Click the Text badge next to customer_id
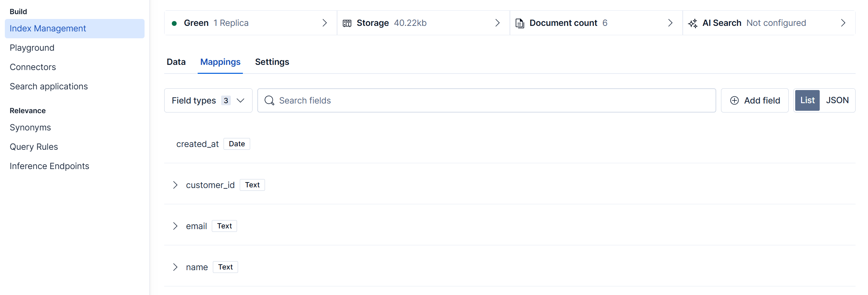 tap(252, 185)
